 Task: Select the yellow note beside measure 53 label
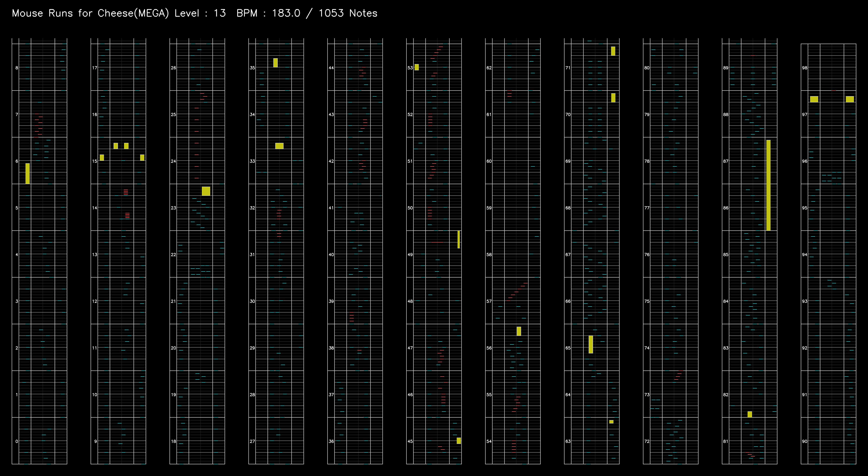[416, 67]
